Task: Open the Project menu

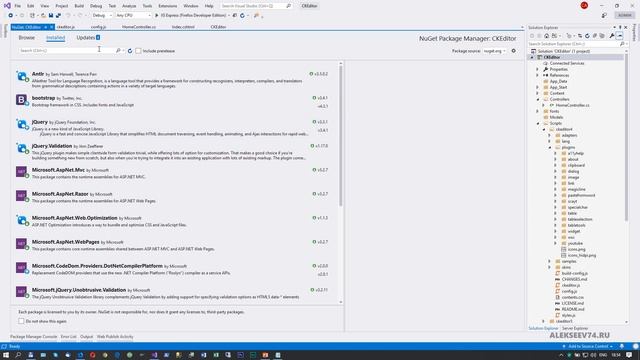Action: [62, 6]
